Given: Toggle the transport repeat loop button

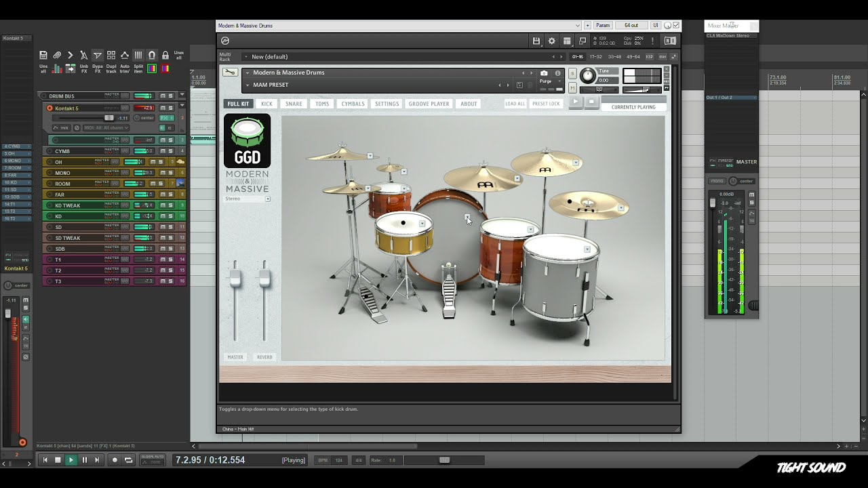Looking at the screenshot, I should point(128,460).
